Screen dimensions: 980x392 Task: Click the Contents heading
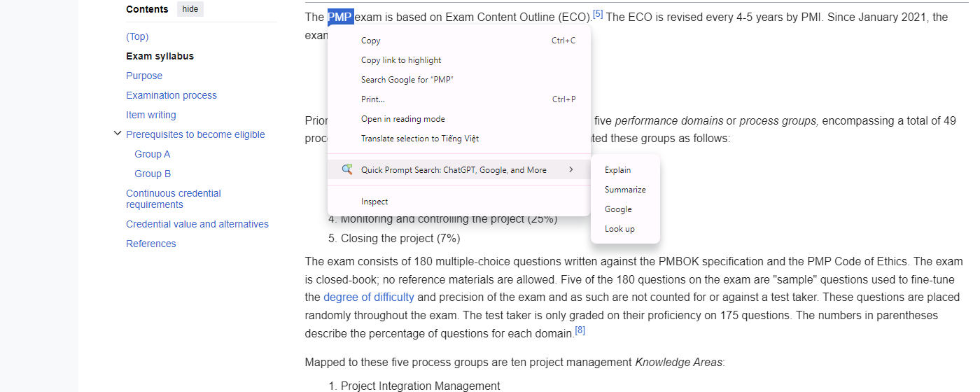(147, 9)
